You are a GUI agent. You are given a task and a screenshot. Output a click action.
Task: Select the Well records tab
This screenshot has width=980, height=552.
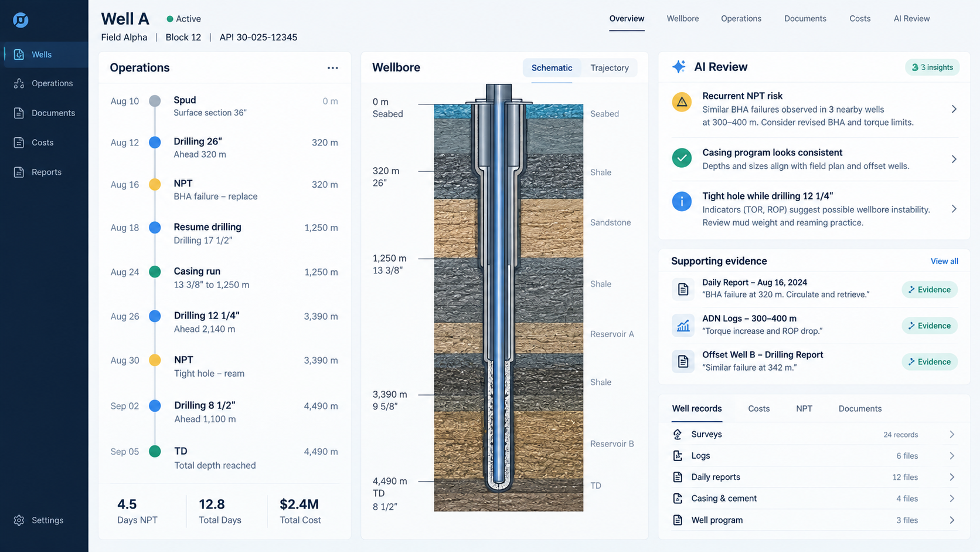(697, 409)
